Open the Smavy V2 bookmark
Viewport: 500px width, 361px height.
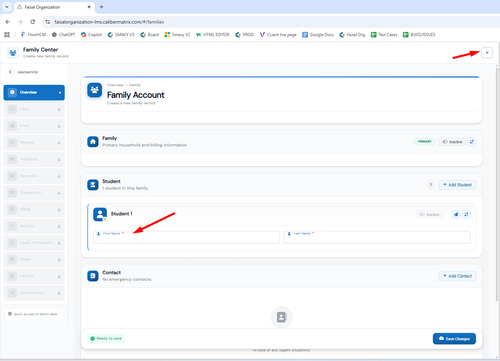pos(177,34)
